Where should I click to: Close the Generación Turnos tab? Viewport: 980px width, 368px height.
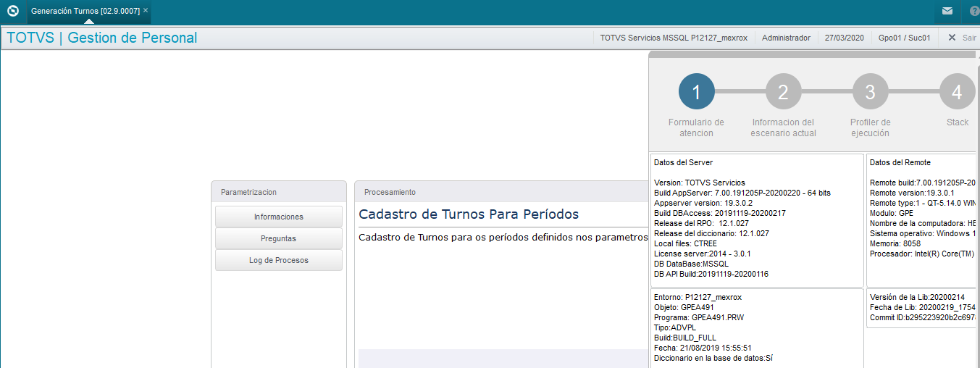146,11
